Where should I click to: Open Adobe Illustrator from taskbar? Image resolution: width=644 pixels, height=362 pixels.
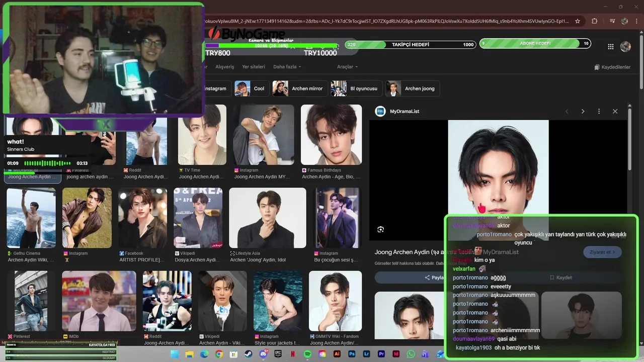click(337, 354)
